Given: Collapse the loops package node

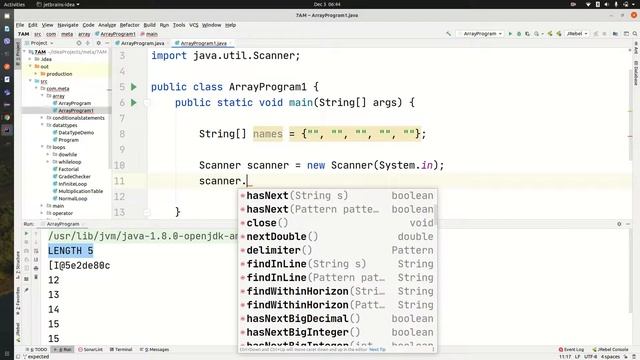Looking at the screenshot, I should pyautogui.click(x=42, y=147).
